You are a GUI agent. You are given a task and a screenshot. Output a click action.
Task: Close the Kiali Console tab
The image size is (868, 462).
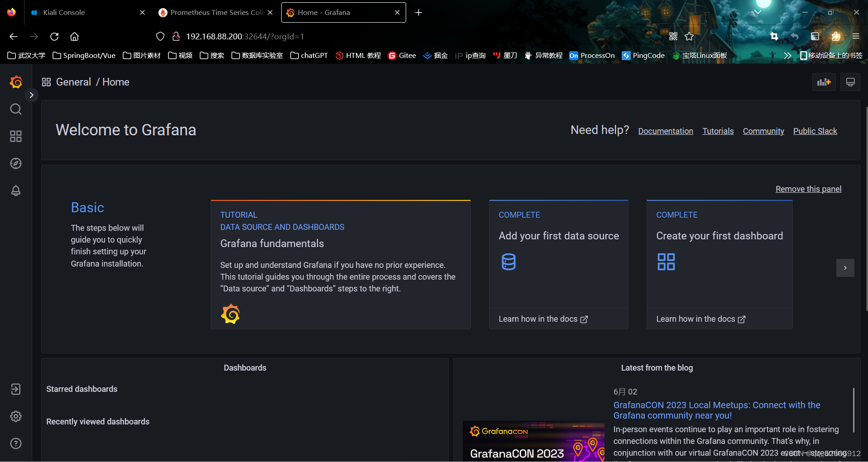click(142, 13)
